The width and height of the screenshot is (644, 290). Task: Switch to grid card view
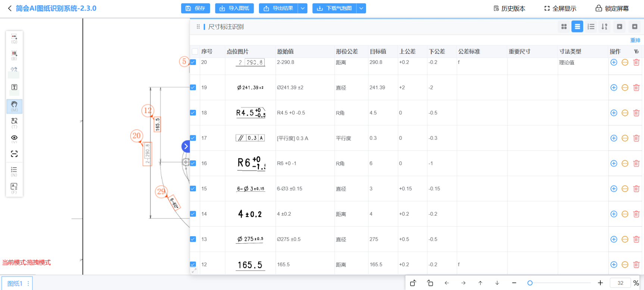click(564, 27)
